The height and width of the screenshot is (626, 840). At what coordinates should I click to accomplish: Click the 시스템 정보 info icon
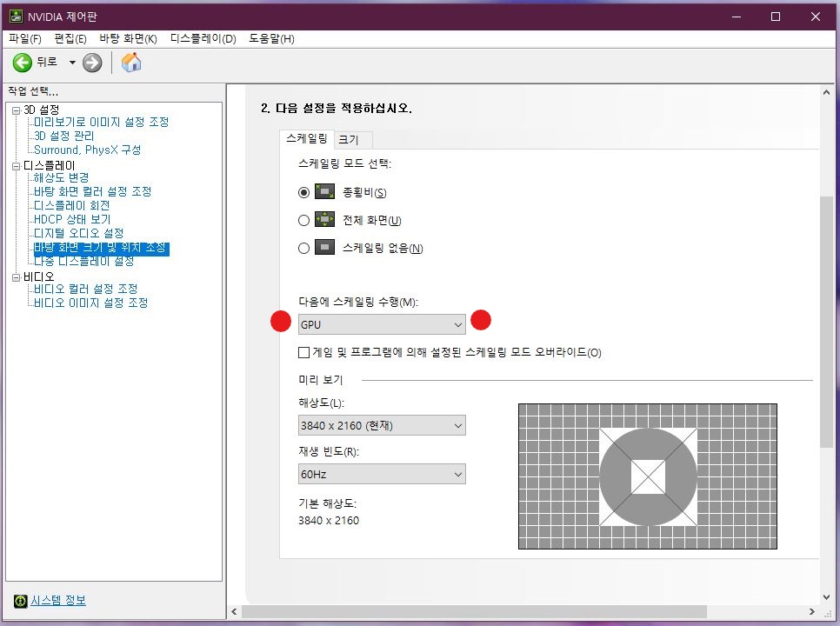pyautogui.click(x=20, y=601)
